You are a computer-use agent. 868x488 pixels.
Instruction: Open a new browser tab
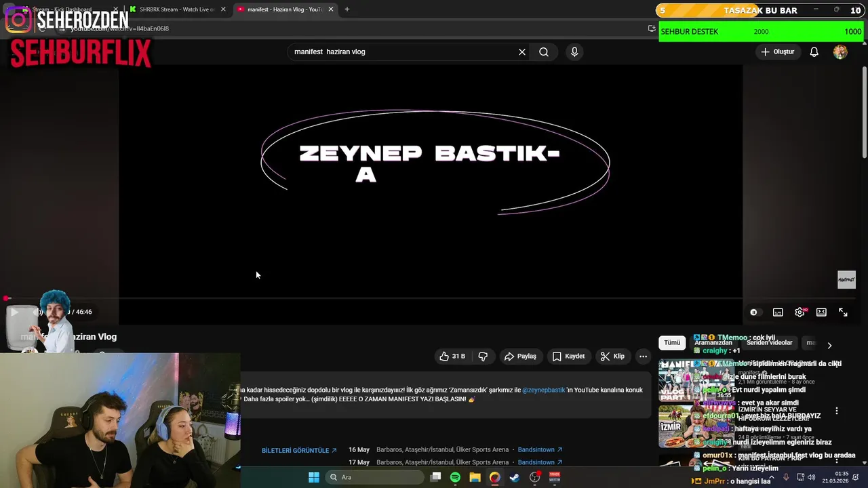click(347, 9)
